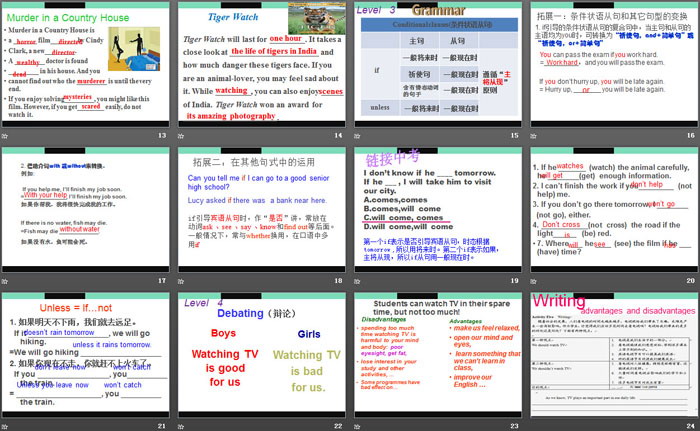Screen dimensions: 700x431
Task: Click the slide number label 21
Action: click(162, 426)
